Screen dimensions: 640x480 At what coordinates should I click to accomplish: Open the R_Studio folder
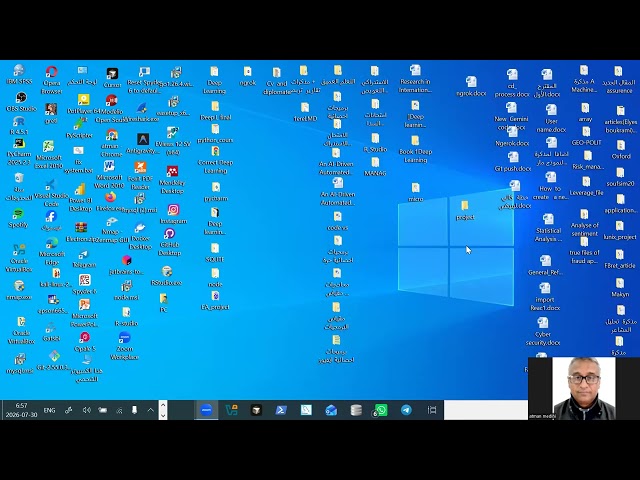point(375,143)
